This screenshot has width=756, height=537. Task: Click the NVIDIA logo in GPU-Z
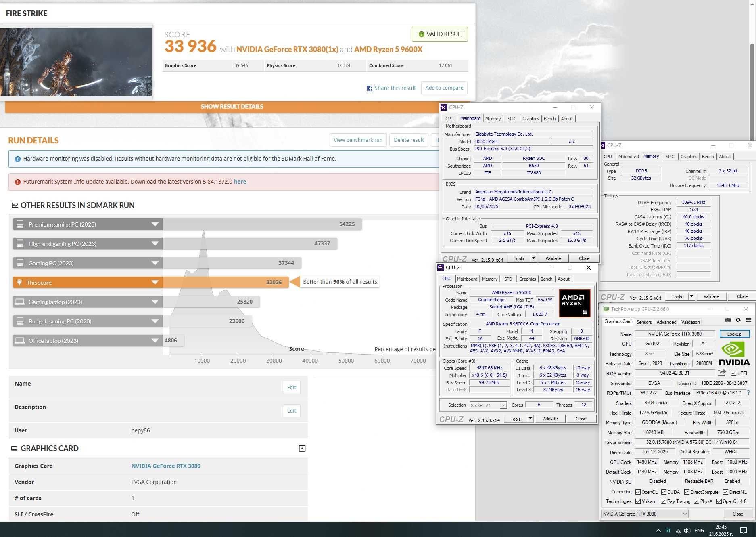coord(734,353)
